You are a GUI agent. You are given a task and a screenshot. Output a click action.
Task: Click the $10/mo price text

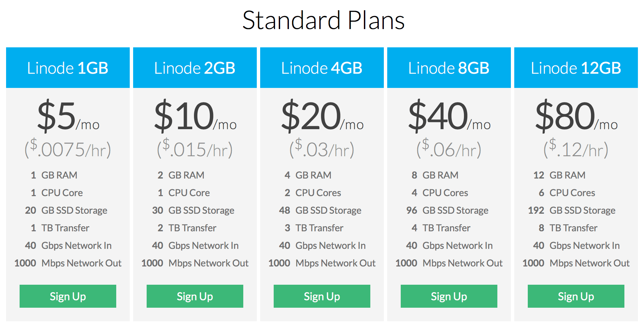coord(195,116)
